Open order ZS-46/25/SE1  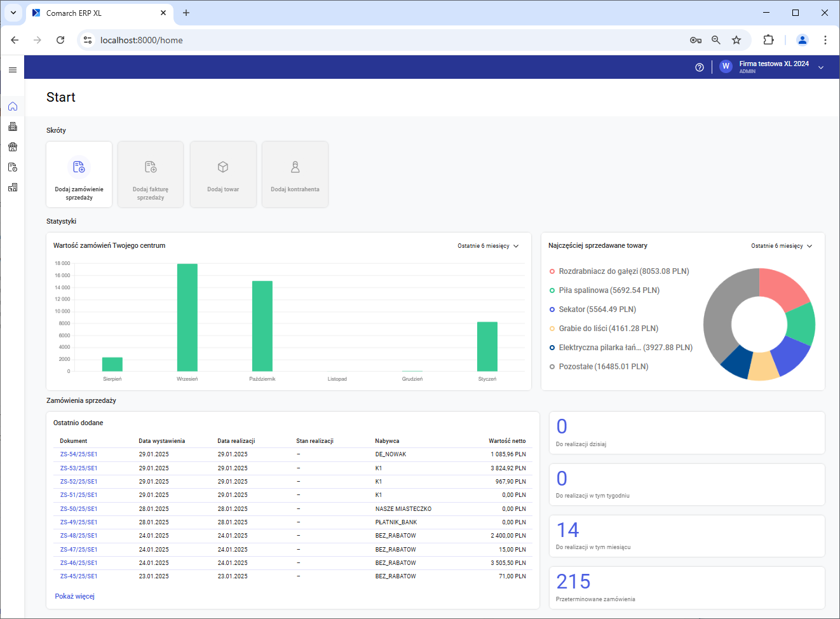[79, 563]
